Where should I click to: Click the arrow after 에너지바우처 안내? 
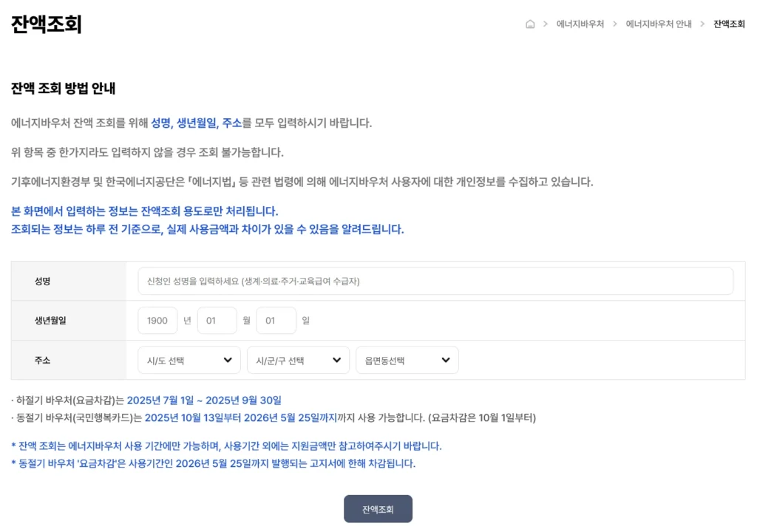702,24
